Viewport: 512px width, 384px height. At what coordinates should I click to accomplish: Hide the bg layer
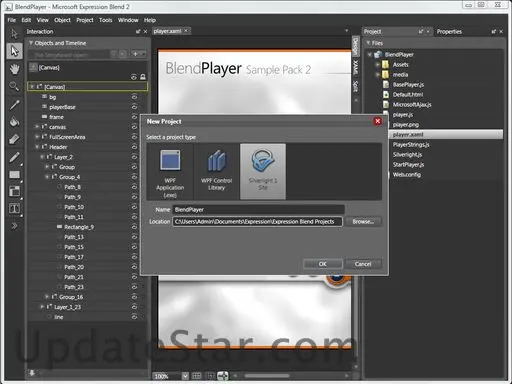tap(134, 97)
